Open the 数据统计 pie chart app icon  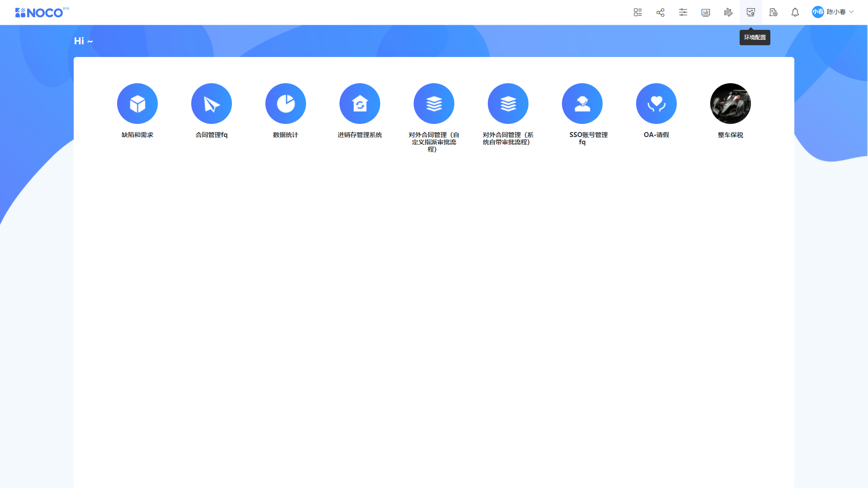point(286,104)
